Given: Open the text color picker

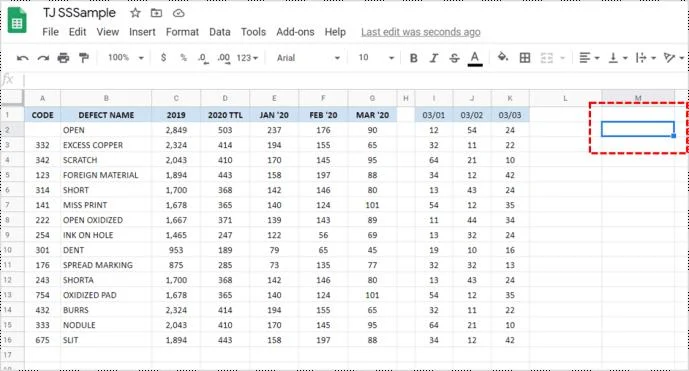Looking at the screenshot, I should click(475, 58).
